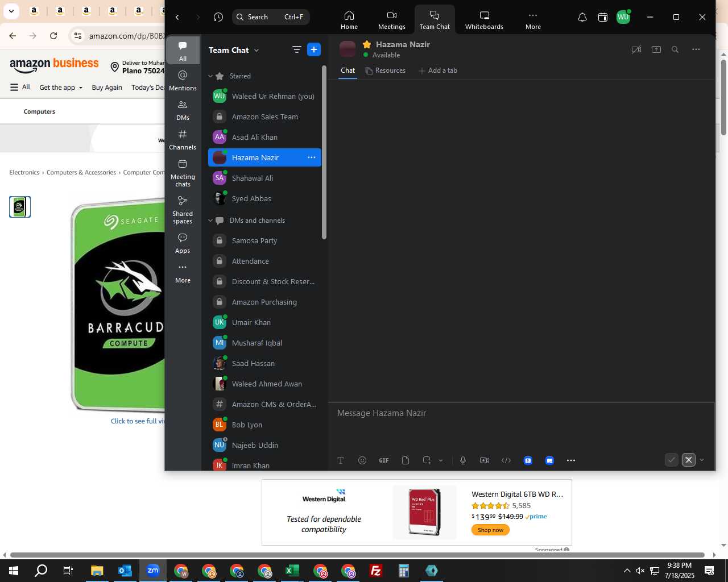Image resolution: width=728 pixels, height=582 pixels.
Task: Open chat header more options ellipsis
Action: (x=696, y=49)
